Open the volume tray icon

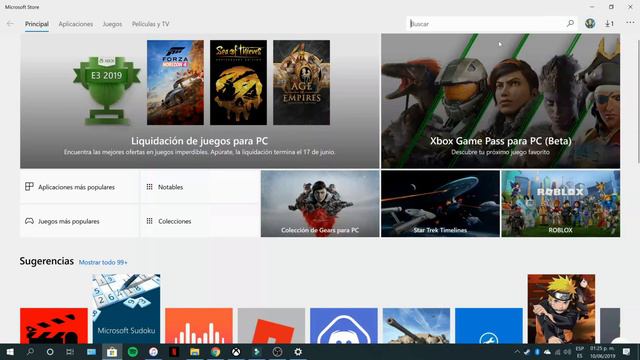pos(567,352)
